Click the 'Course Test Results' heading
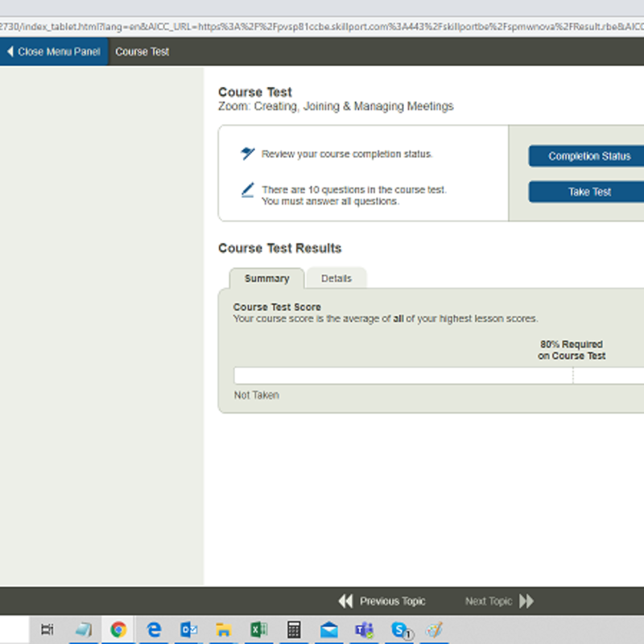The image size is (644, 644). 279,248
